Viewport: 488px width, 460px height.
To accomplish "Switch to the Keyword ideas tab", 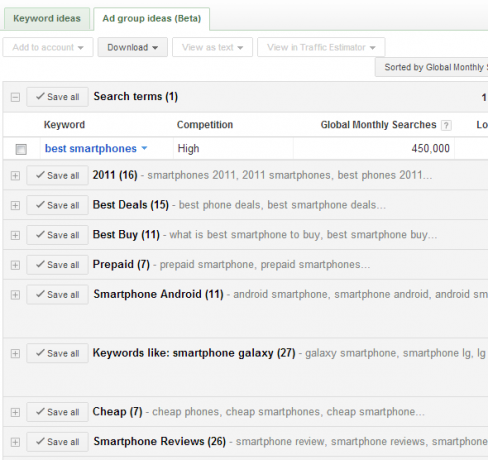I will pyautogui.click(x=47, y=18).
